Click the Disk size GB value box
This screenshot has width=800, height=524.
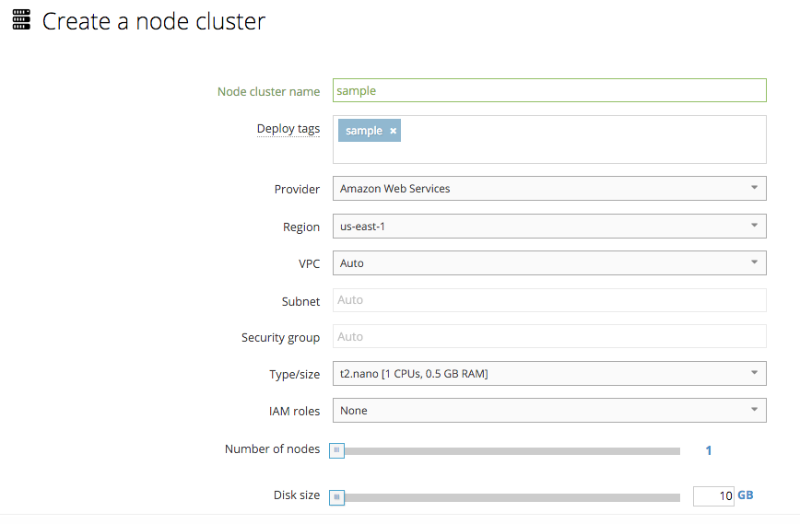click(x=713, y=496)
